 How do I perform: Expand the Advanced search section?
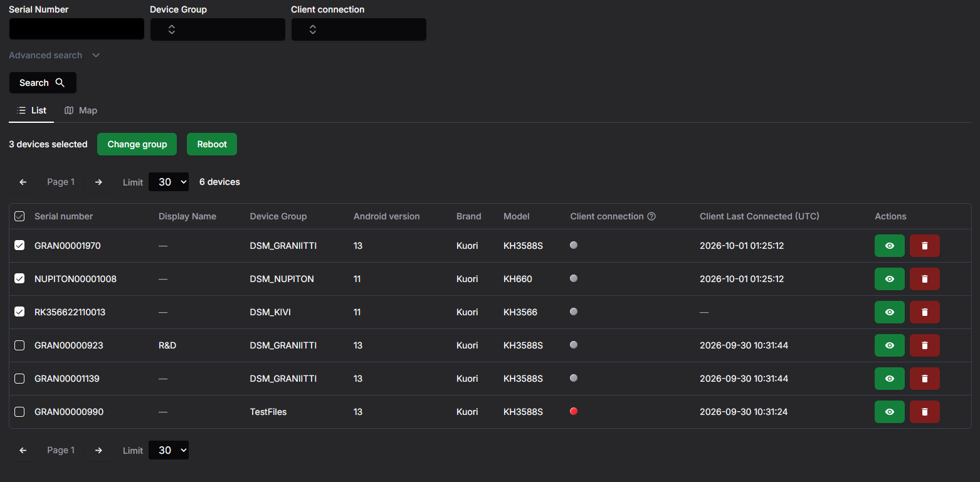pyautogui.click(x=54, y=55)
